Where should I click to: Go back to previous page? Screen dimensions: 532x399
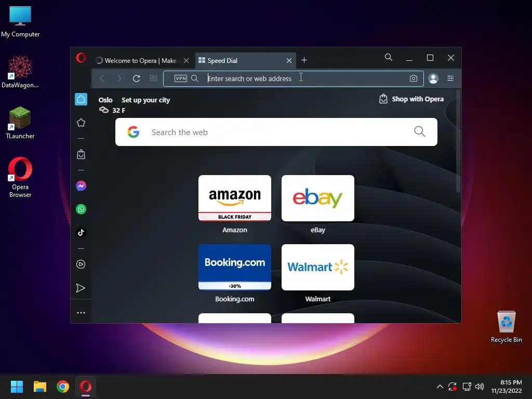click(x=102, y=78)
